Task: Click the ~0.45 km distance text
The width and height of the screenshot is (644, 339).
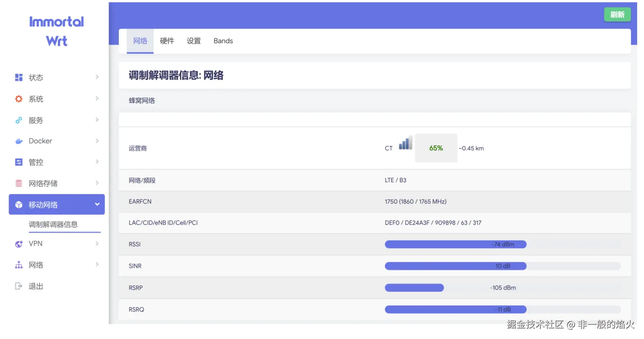Action: [471, 148]
